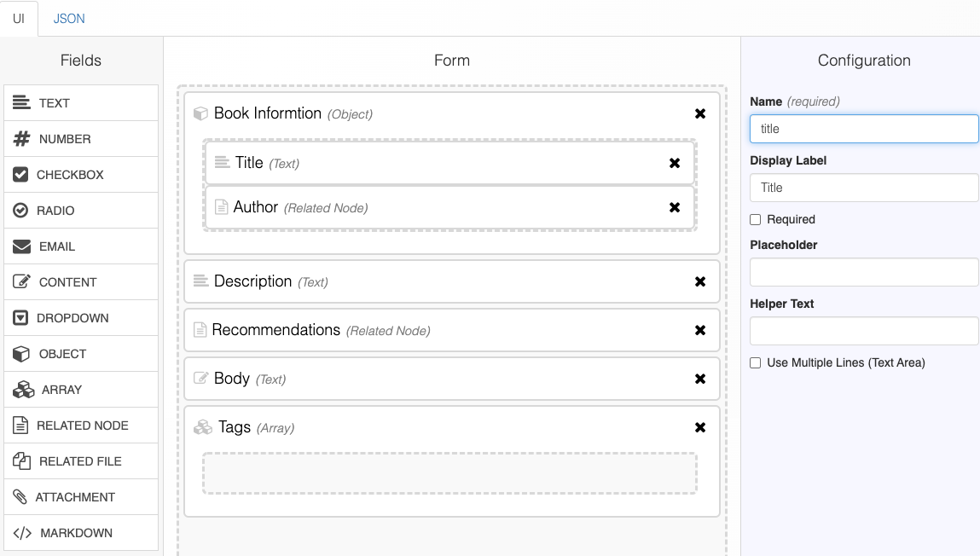The image size is (980, 556).
Task: Toggle Use Multiple Lines checkbox
Action: tap(755, 362)
